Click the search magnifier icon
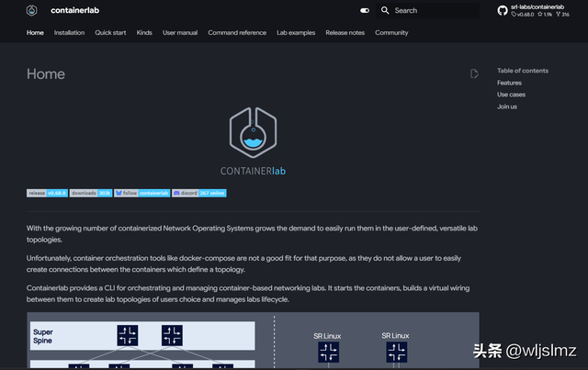Screen dimensions: 588x370 click(x=385, y=10)
